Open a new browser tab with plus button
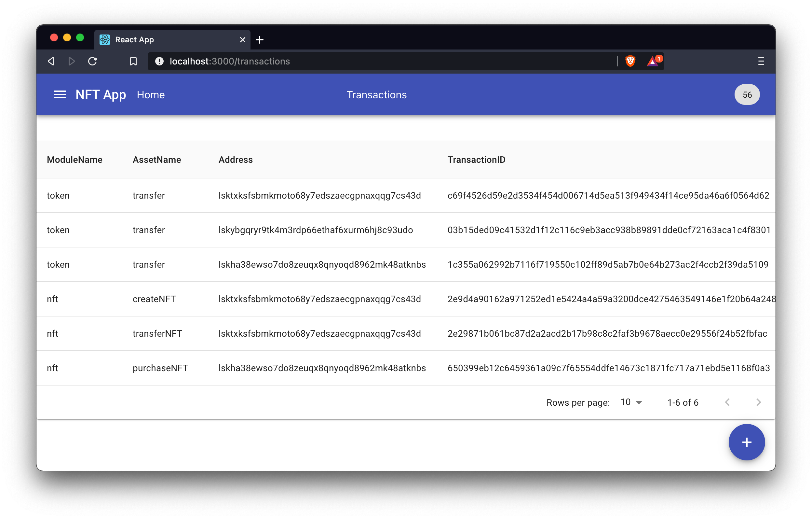The width and height of the screenshot is (812, 519). click(259, 40)
